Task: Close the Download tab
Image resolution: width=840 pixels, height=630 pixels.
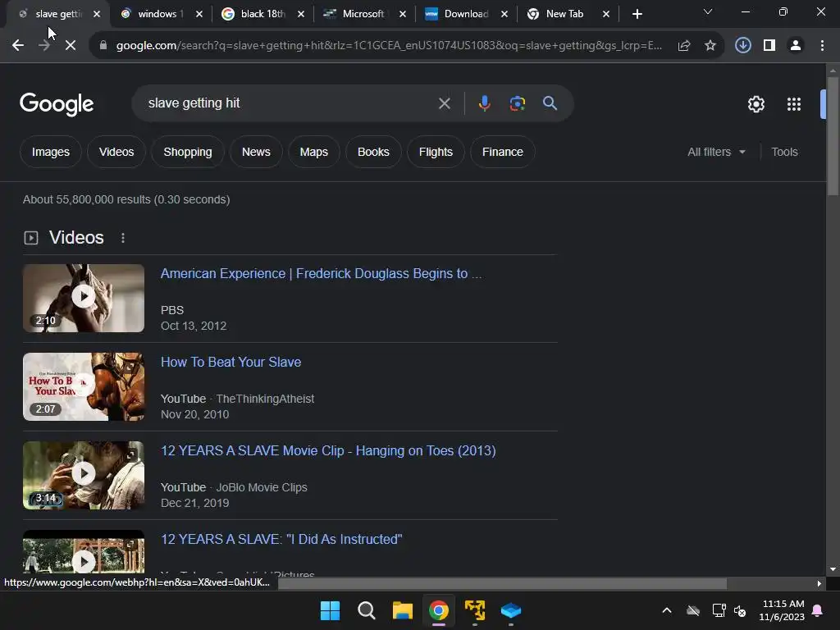Action: (x=504, y=14)
